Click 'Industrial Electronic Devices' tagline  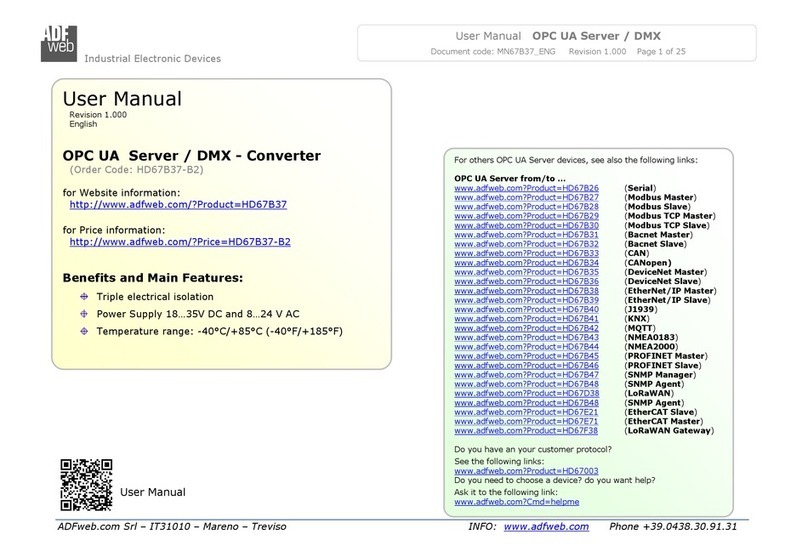point(153,59)
